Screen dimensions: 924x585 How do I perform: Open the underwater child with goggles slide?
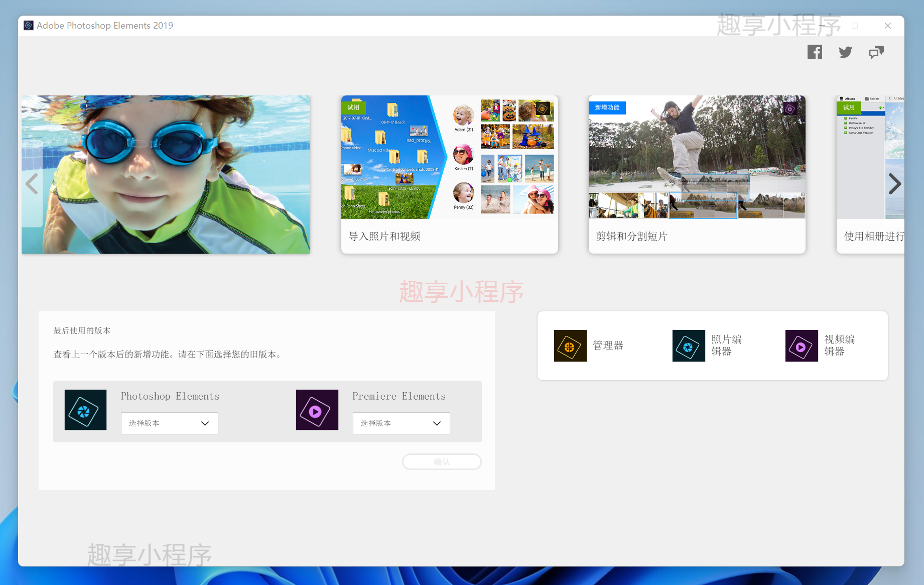click(x=166, y=175)
